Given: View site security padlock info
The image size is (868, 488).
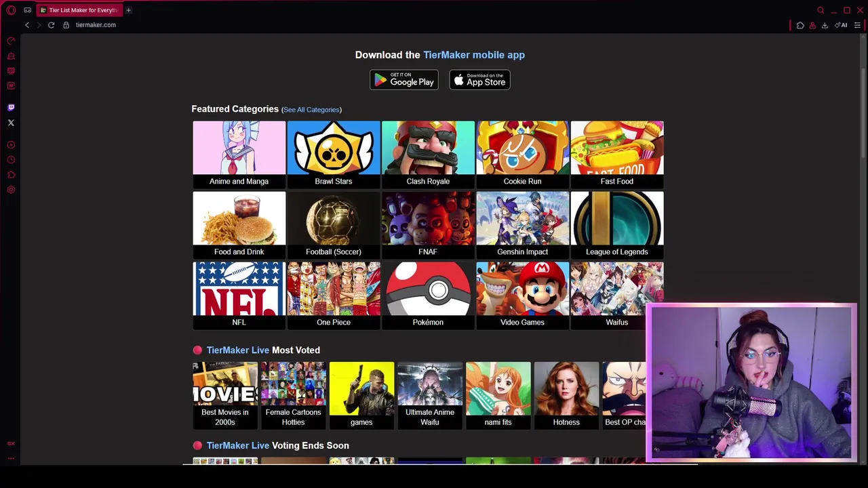Looking at the screenshot, I should tap(66, 25).
